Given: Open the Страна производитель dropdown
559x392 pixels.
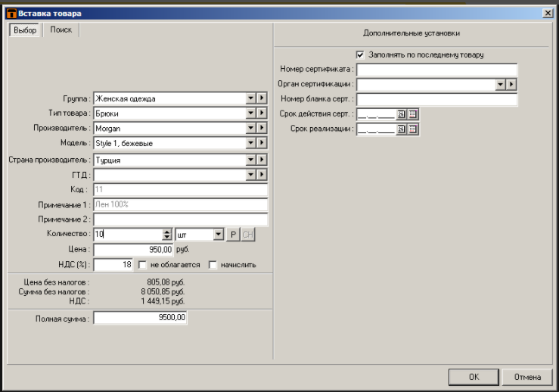Looking at the screenshot, I should [x=250, y=160].
